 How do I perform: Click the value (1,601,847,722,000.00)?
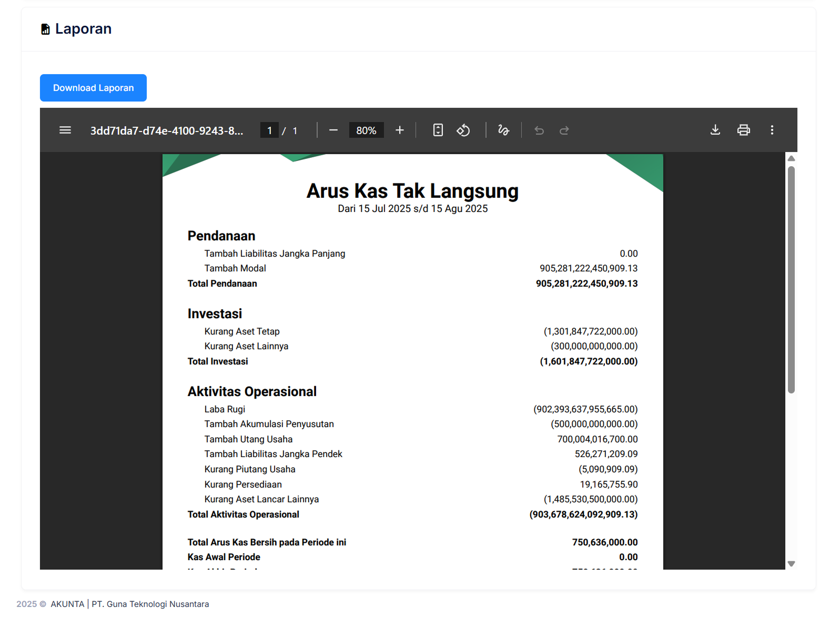click(x=589, y=361)
